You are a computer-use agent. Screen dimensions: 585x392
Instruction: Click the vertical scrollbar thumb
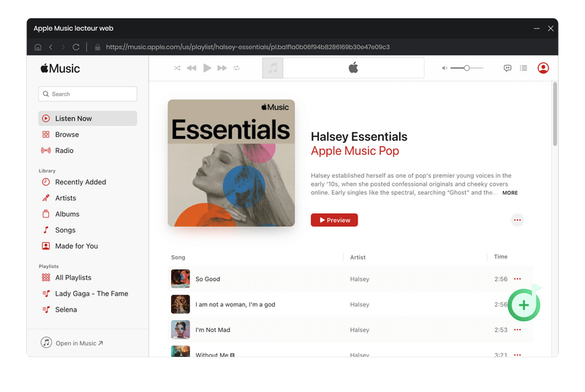point(555,114)
